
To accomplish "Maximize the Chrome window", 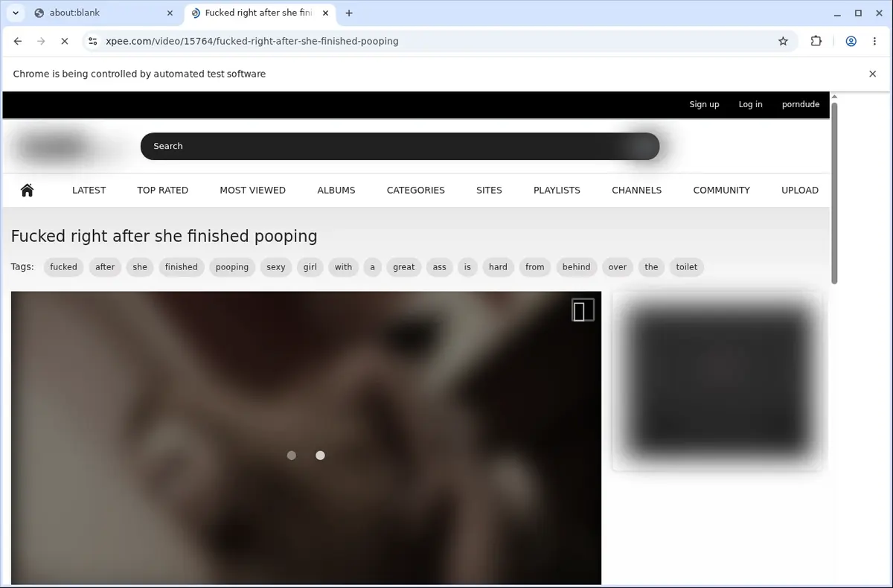I will click(858, 13).
